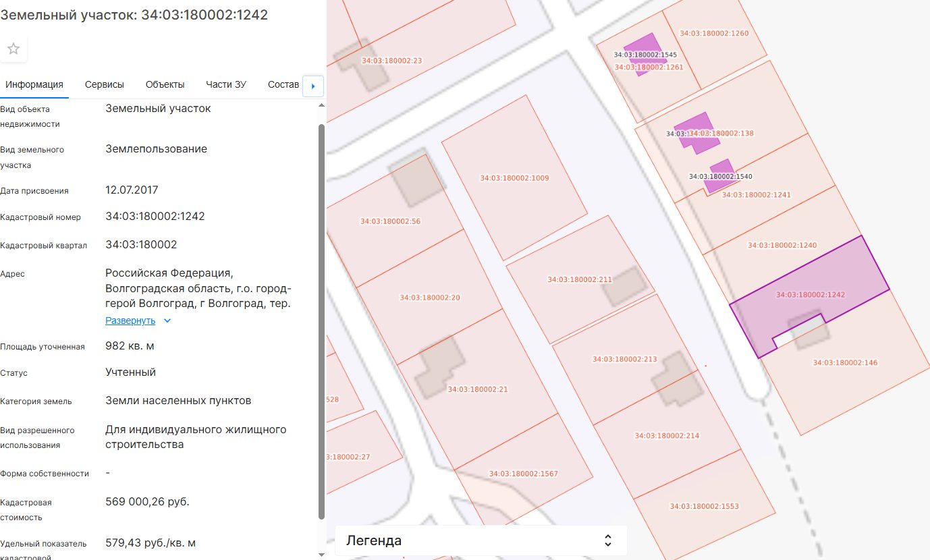
Task: Click scrollbar down arrow in info panel
Action: point(321,555)
